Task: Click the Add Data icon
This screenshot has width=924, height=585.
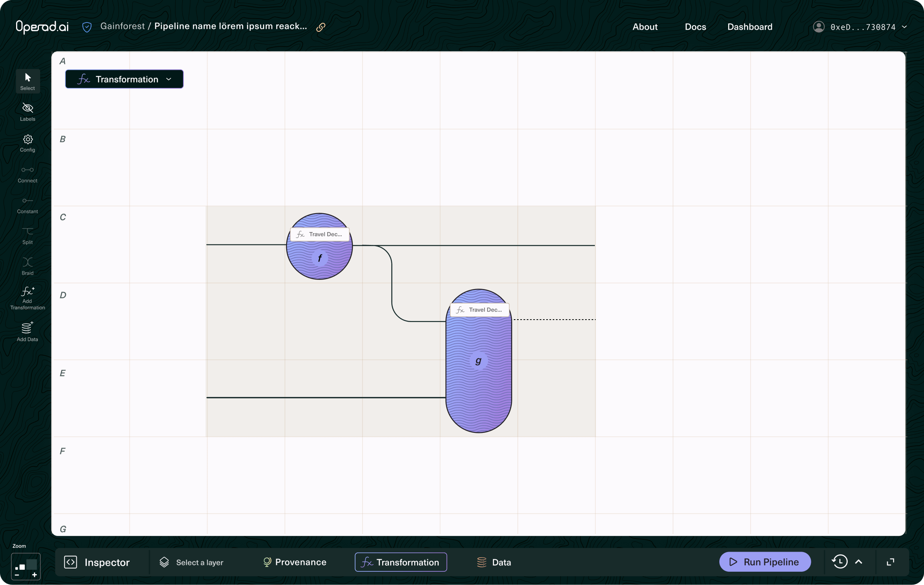Action: click(x=28, y=328)
